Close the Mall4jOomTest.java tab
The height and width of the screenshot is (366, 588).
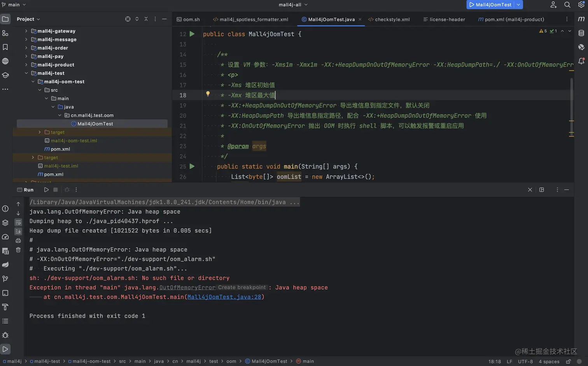tap(360, 19)
